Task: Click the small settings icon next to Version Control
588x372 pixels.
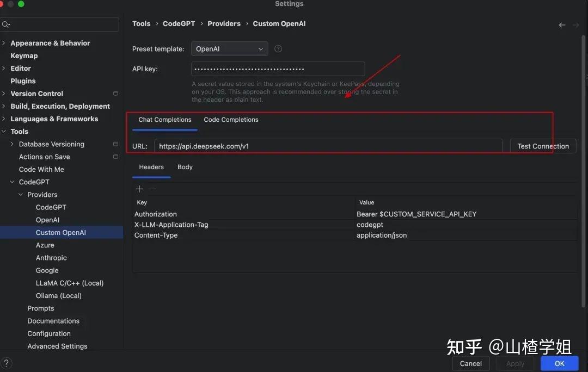Action: click(x=115, y=93)
